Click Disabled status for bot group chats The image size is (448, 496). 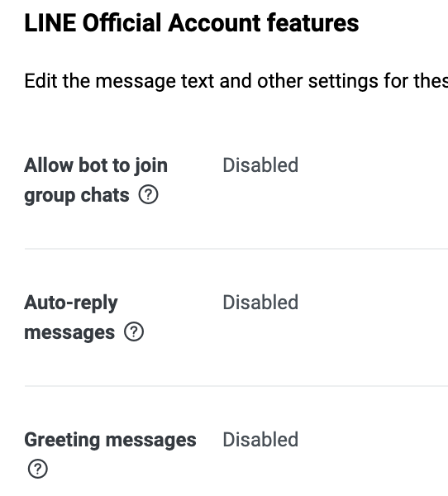pos(260,165)
